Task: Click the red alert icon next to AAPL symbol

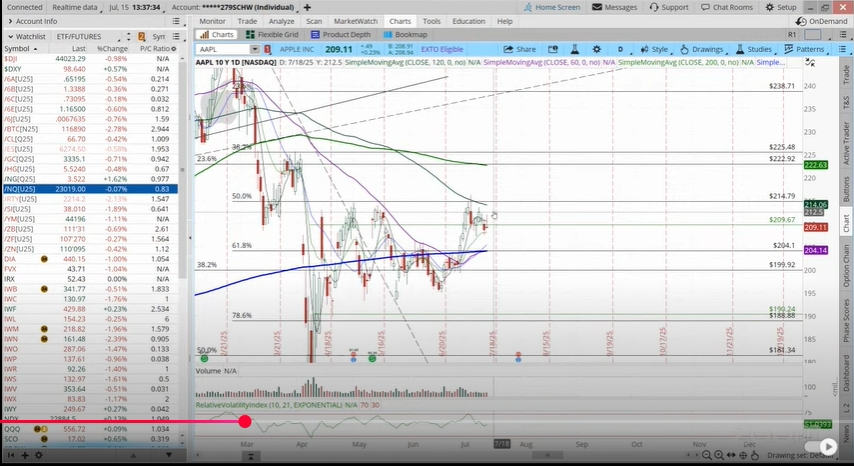Action: click(267, 49)
